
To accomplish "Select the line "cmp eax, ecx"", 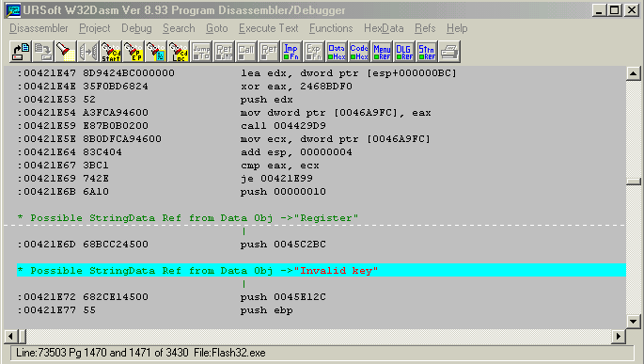I will [x=168, y=166].
